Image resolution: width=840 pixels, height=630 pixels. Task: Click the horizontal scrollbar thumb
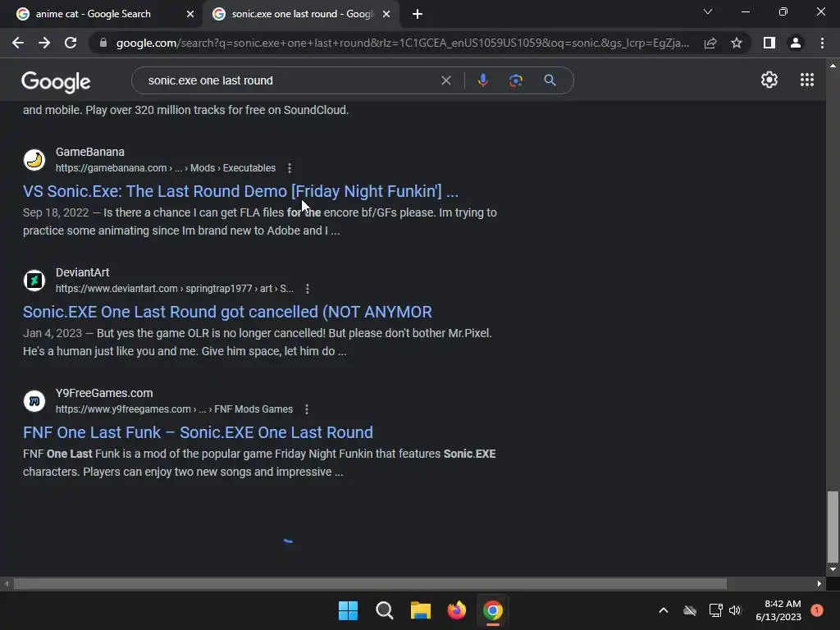tap(370, 583)
